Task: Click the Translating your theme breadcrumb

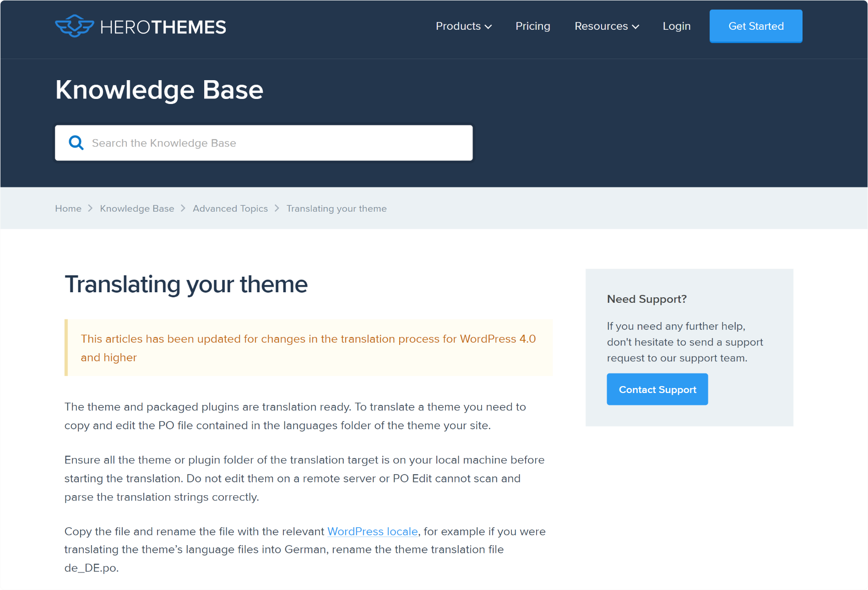Action: (336, 208)
